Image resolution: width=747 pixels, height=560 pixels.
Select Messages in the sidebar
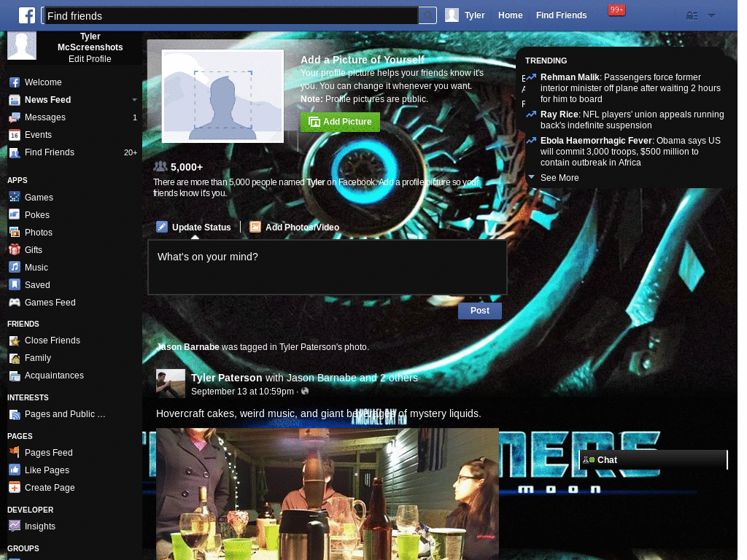point(73,117)
